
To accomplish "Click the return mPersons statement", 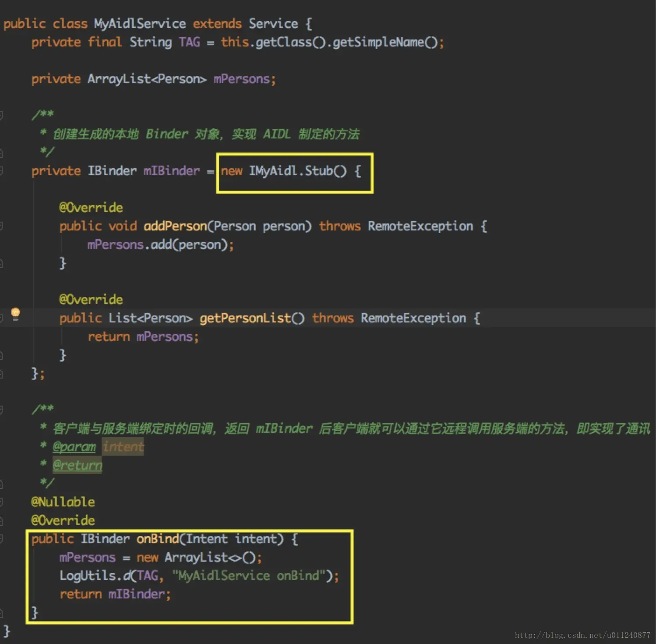I will (x=143, y=336).
